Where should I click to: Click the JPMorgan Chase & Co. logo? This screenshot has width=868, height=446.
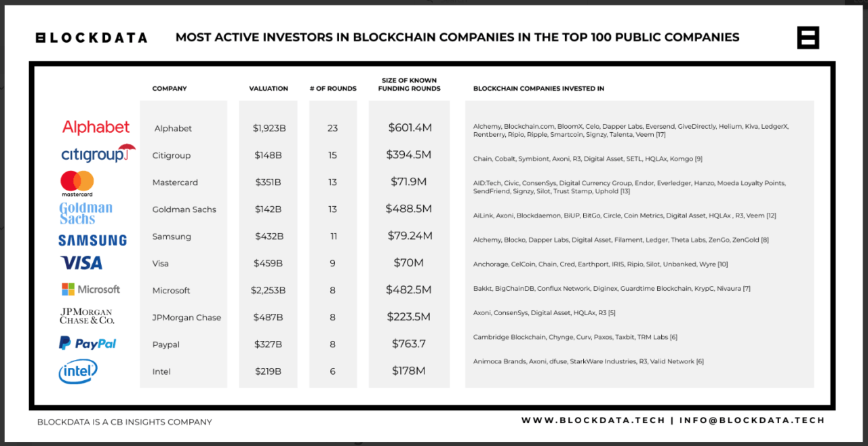[87, 316]
